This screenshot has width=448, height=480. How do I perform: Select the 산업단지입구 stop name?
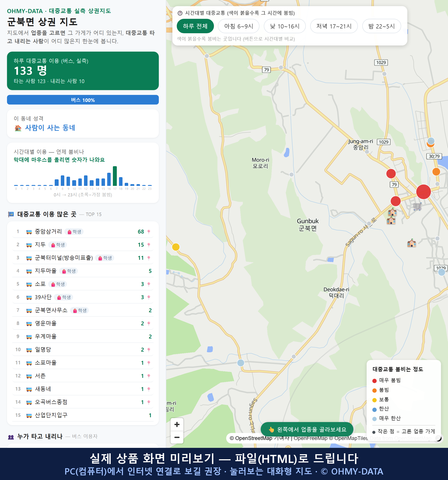coord(51,415)
